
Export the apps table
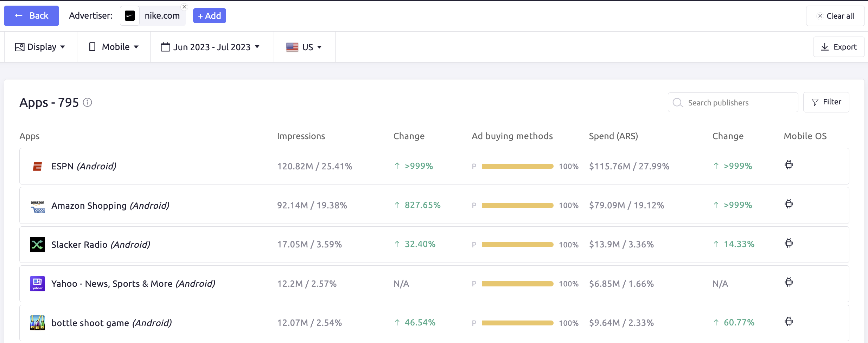coord(838,47)
